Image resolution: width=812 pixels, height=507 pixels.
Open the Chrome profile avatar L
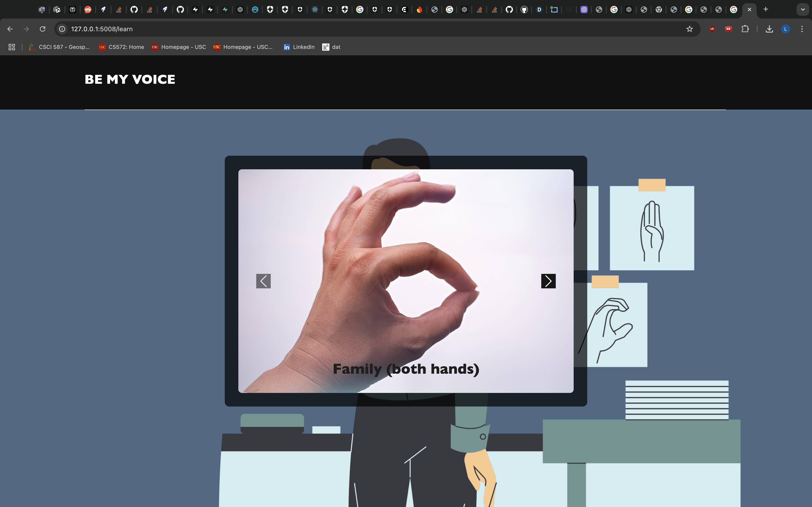click(x=785, y=29)
